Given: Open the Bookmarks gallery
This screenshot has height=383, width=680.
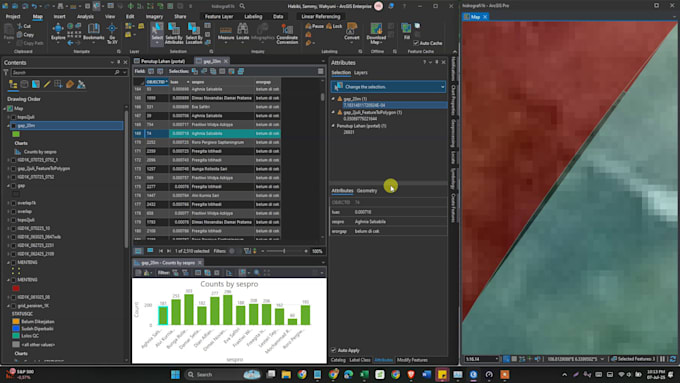Looking at the screenshot, I should pos(94,33).
